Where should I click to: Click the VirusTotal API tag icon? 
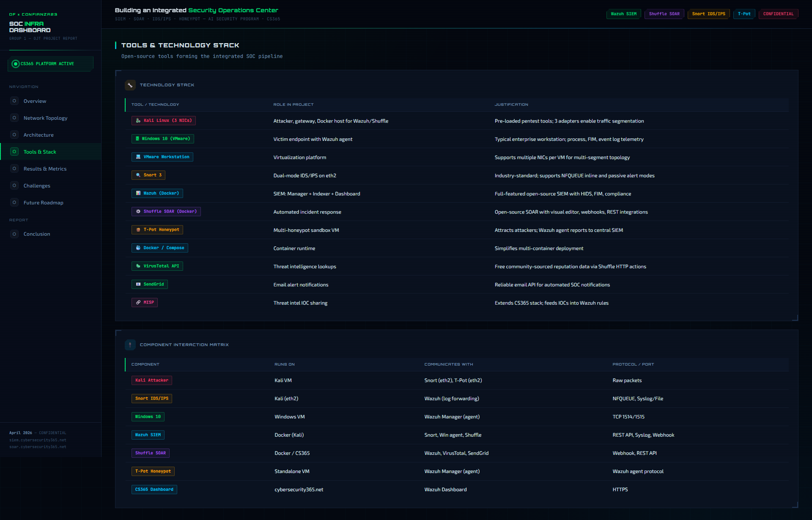point(138,266)
